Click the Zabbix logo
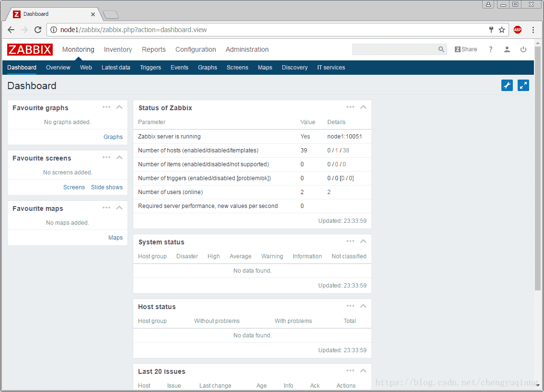544x392 pixels. pos(30,50)
